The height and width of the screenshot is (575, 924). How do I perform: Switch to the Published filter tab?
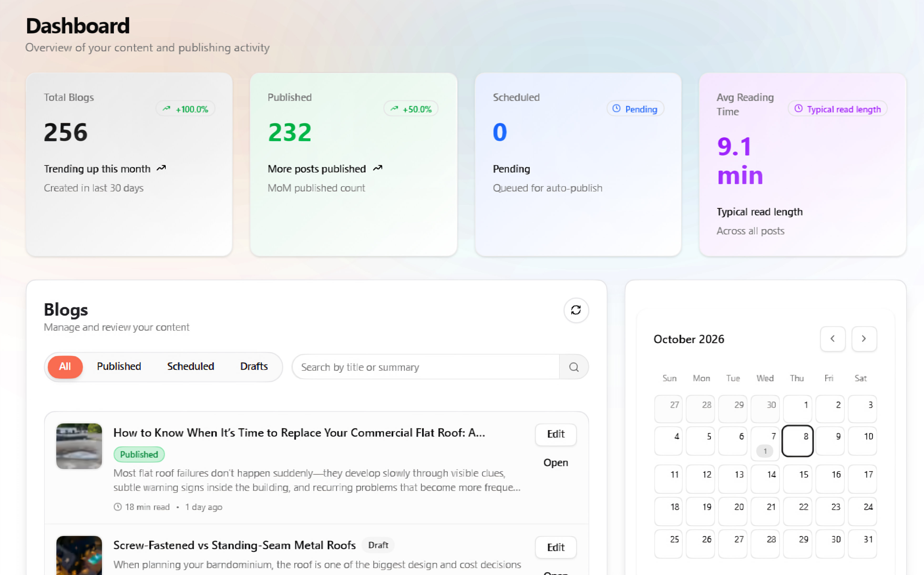(x=119, y=367)
